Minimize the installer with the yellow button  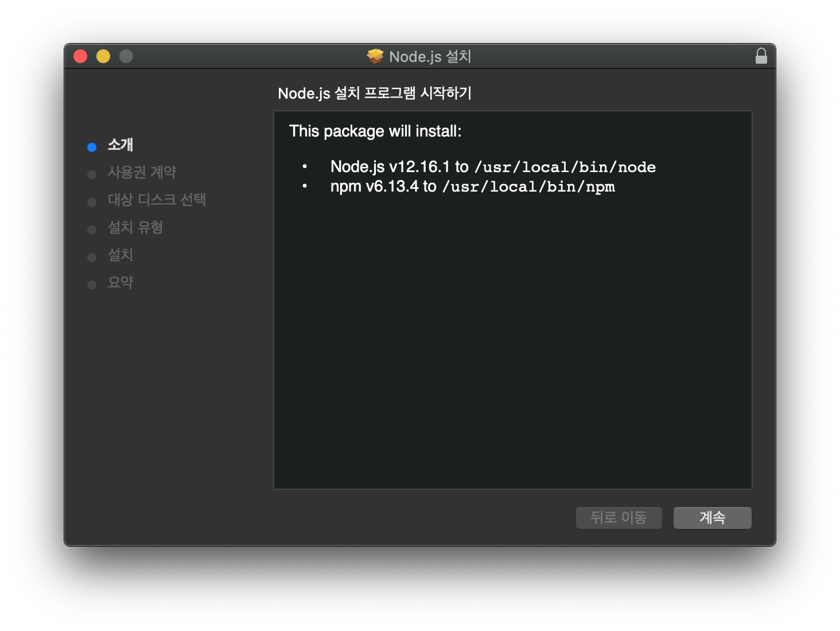click(103, 56)
